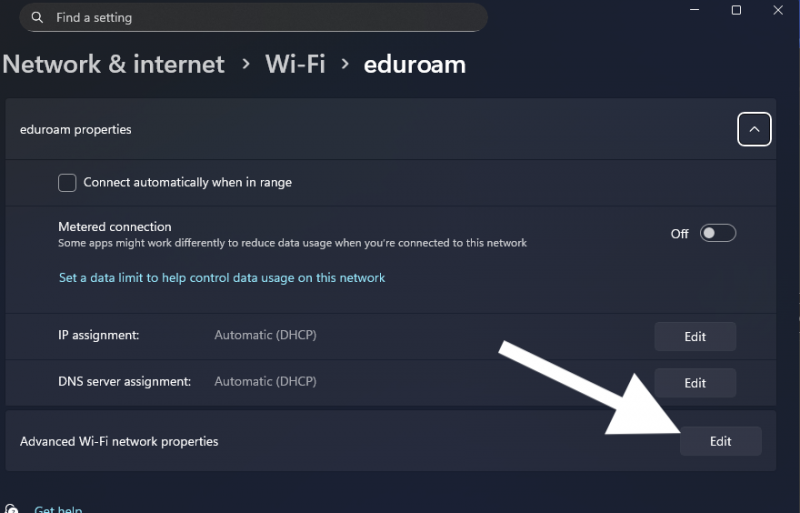Collapse eduroam properties with the chevron button
800x513 pixels.
coord(754,129)
